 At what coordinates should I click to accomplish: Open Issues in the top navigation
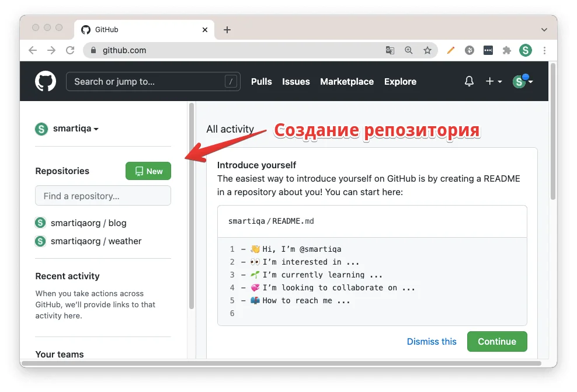296,81
